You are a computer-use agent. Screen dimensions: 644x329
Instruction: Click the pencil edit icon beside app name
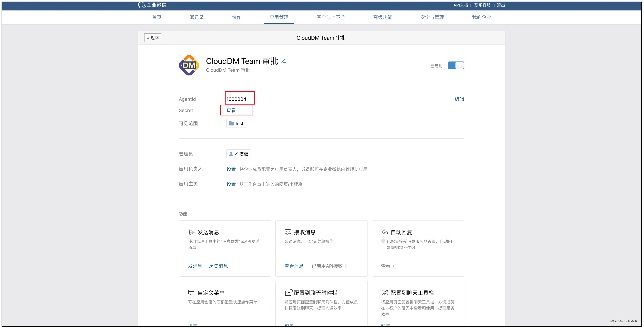pos(284,61)
